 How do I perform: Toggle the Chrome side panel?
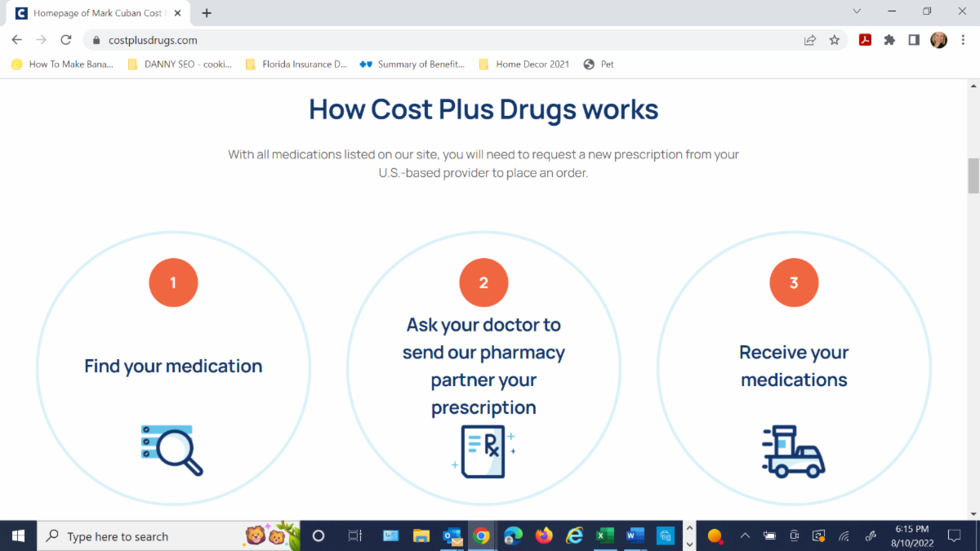914,40
